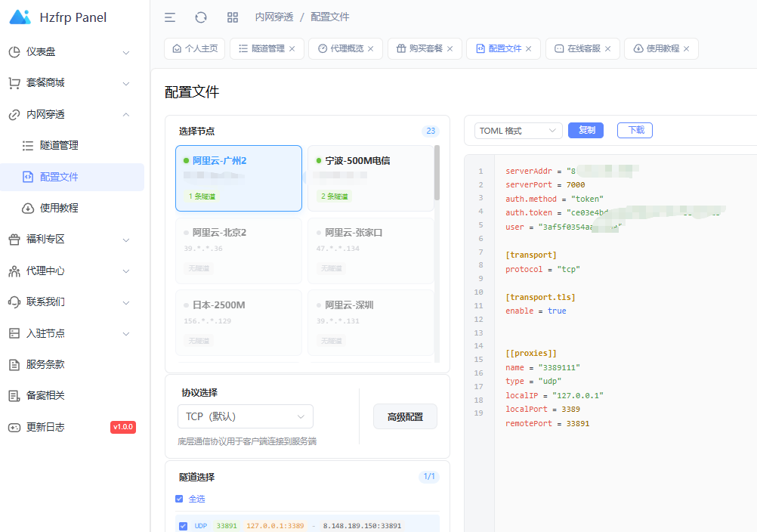
Task: Expand the 套餐商城 menu chevron
Action: point(126,84)
